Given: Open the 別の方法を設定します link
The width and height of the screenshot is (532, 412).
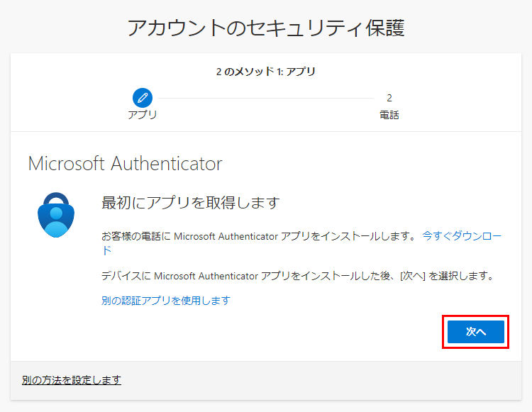Looking at the screenshot, I should point(72,381).
